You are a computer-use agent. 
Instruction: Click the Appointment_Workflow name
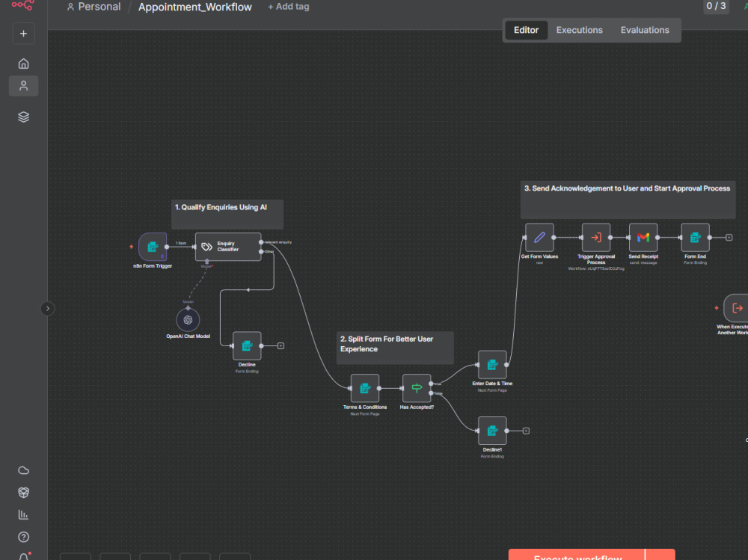[x=194, y=7]
